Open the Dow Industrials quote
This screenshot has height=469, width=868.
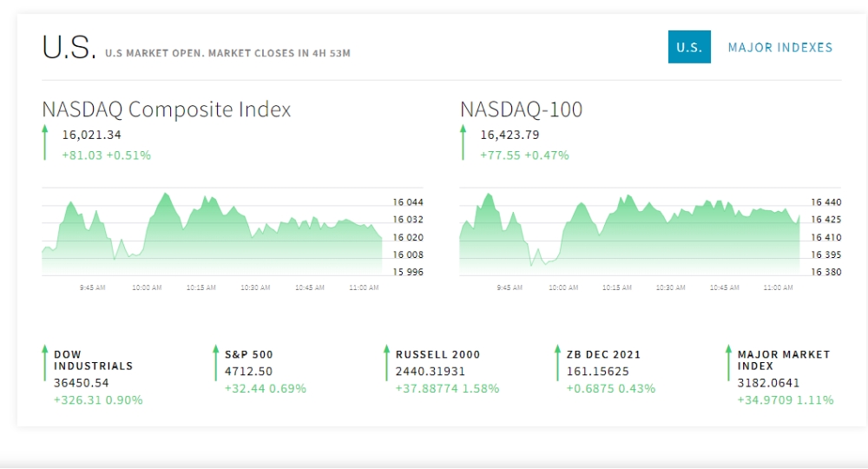coord(93,360)
